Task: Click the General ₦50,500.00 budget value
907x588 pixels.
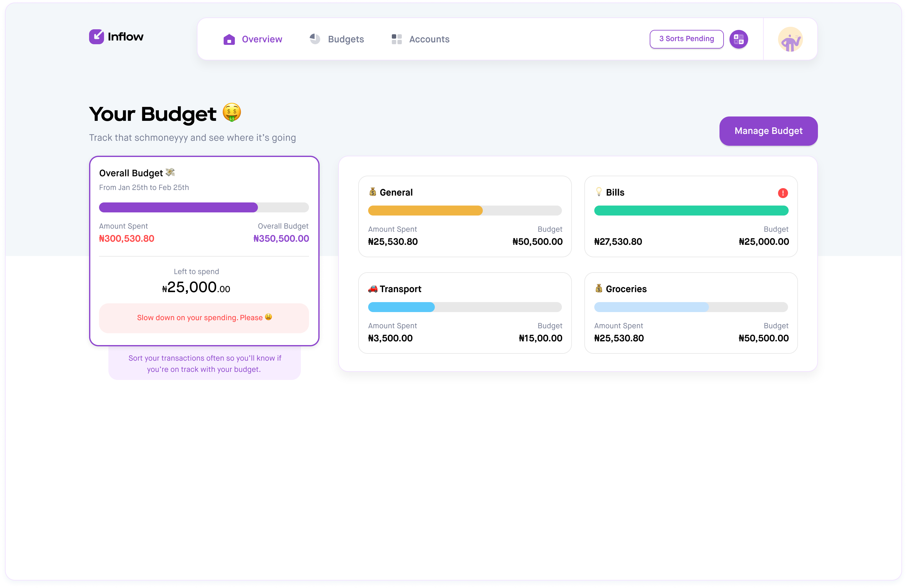Action: pos(537,242)
